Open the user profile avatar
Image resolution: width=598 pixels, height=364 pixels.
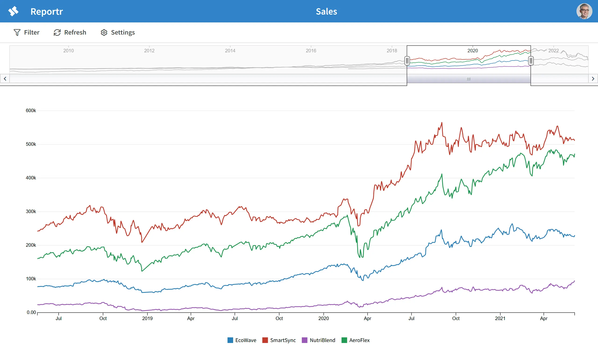point(584,11)
